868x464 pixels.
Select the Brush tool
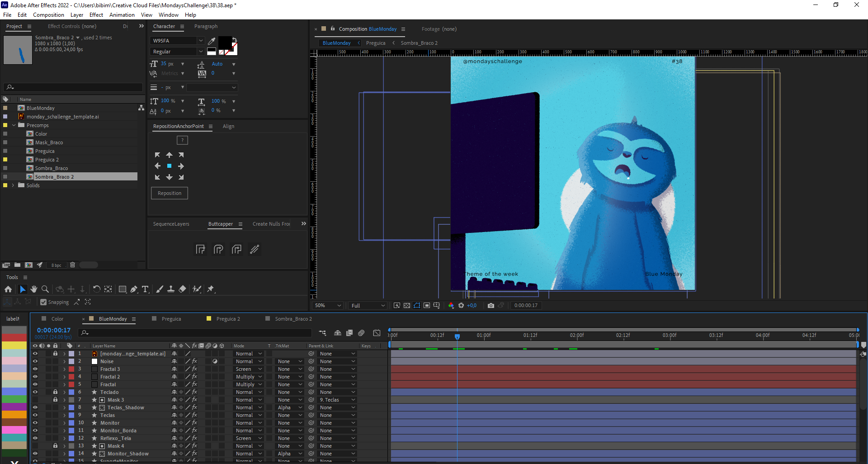(160, 289)
